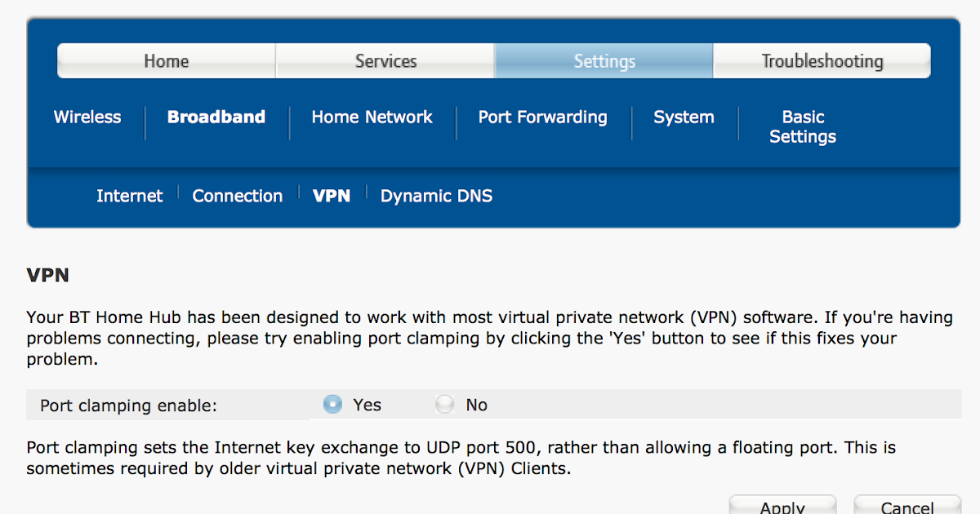Screen dimensions: 980x514
Task: Cancel the VPN changes
Action: tap(906, 506)
